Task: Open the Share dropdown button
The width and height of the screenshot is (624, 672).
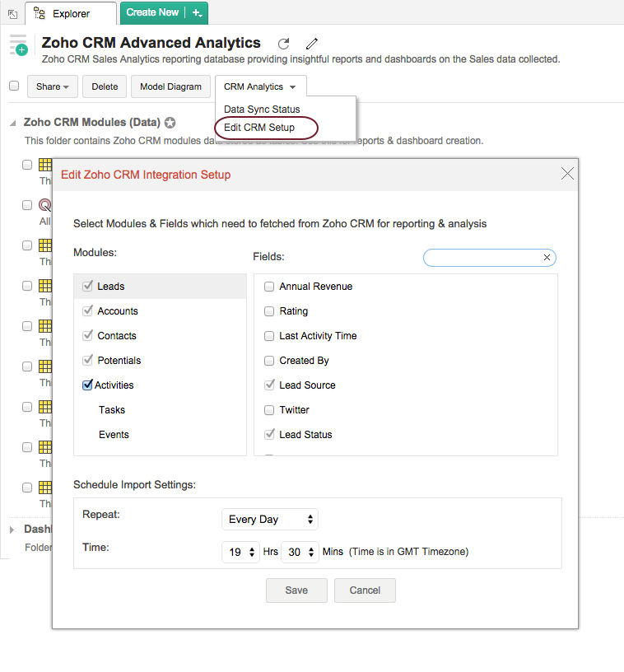Action: [x=53, y=86]
